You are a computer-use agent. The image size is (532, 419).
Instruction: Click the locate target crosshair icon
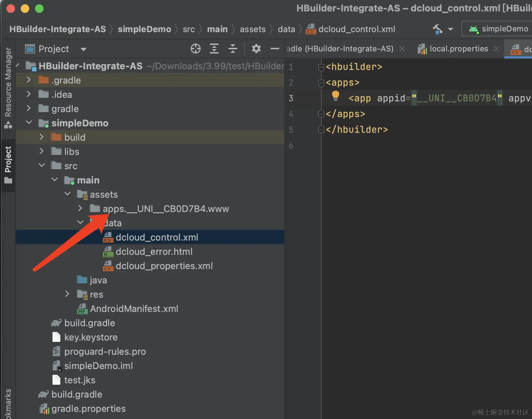point(196,49)
